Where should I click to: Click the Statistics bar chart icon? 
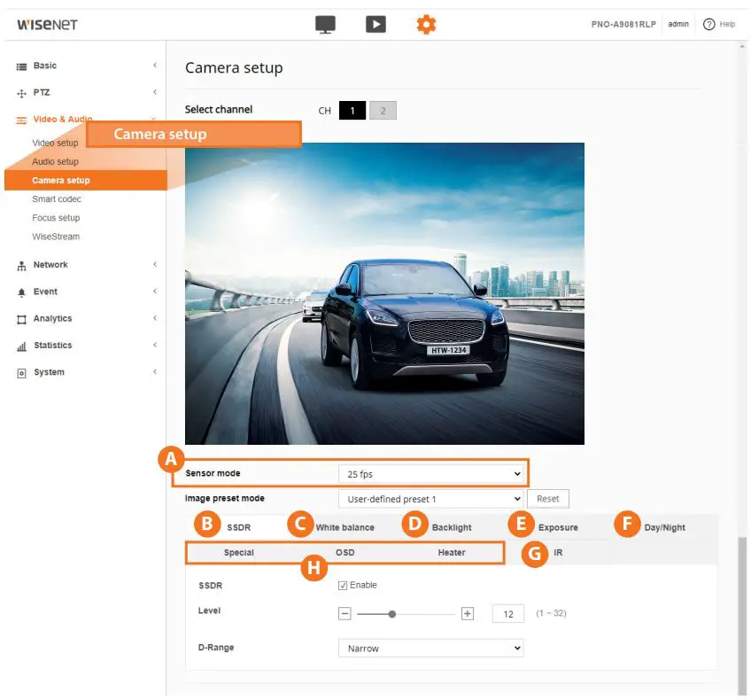[21, 346]
